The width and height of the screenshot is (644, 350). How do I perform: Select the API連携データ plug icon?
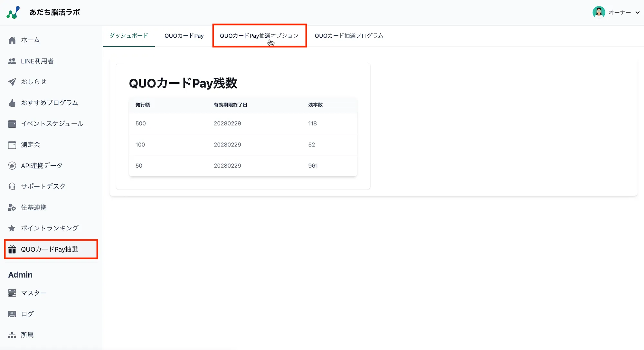pyautogui.click(x=12, y=165)
